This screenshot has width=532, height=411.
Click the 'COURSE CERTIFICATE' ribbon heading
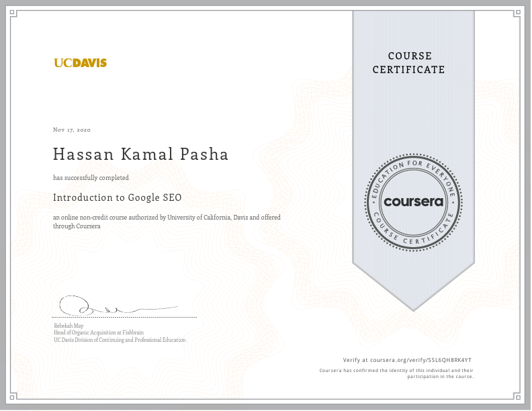tap(409, 62)
